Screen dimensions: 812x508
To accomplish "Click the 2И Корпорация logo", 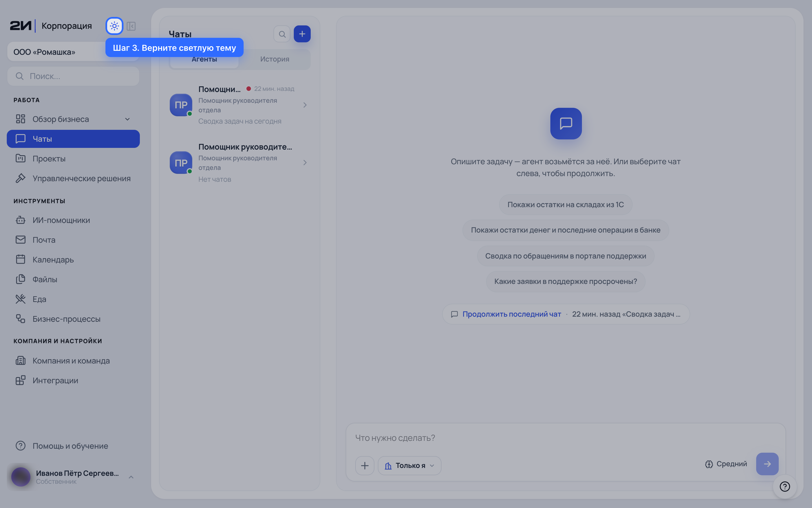I will click(x=51, y=26).
